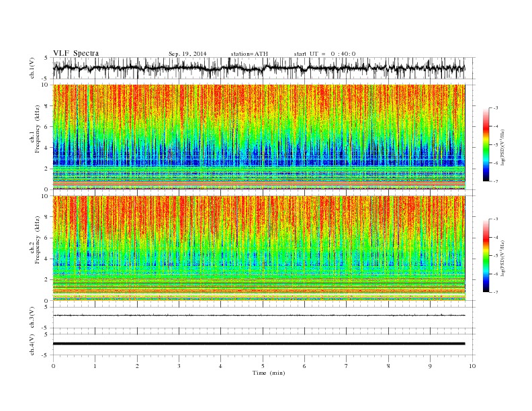
Task: Click the "VLF Spectra" plot title
Action: point(76,53)
